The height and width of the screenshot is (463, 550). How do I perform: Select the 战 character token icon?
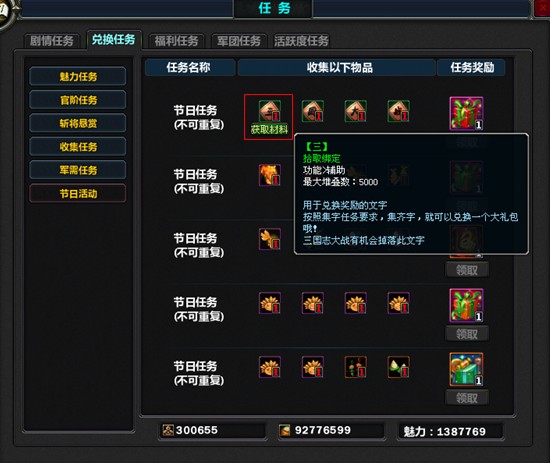[398, 111]
